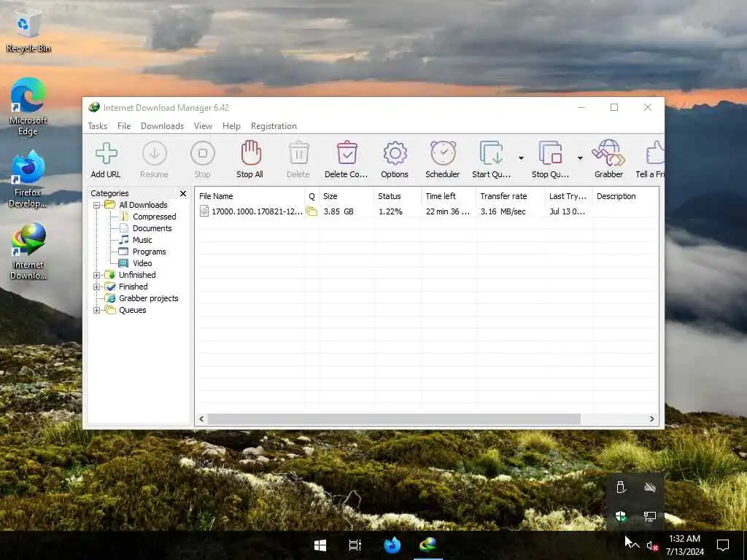Close the Categories panel
The width and height of the screenshot is (747, 560).
(183, 193)
